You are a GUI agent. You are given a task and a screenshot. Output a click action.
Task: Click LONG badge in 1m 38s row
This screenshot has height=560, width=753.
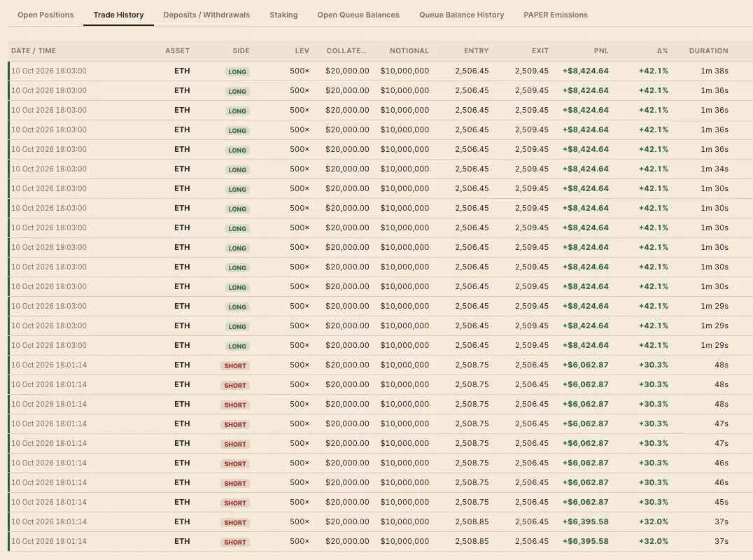[237, 71]
